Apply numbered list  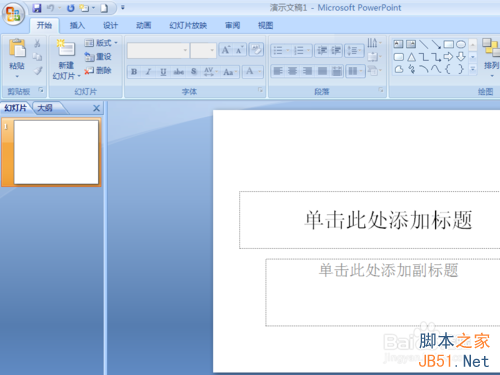coord(302,50)
